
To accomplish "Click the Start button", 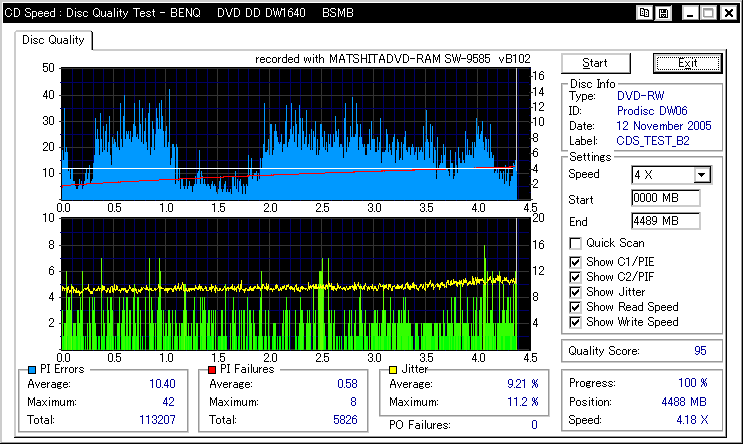I will point(596,63).
